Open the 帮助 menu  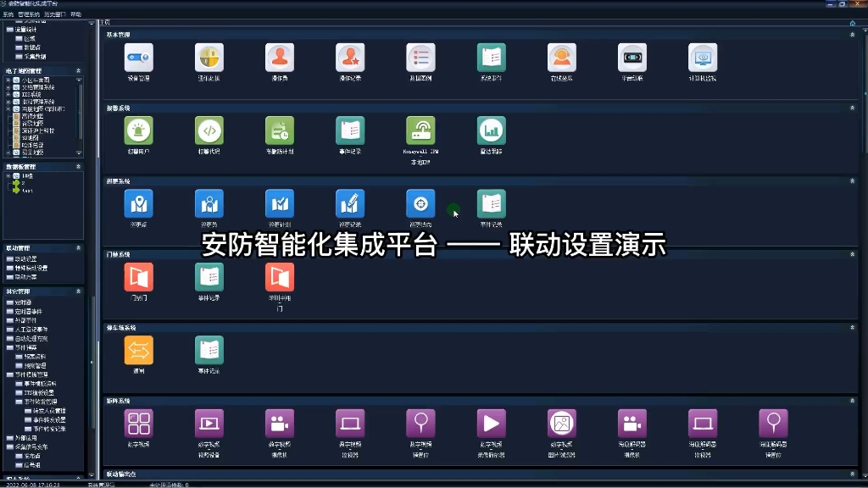coord(75,14)
